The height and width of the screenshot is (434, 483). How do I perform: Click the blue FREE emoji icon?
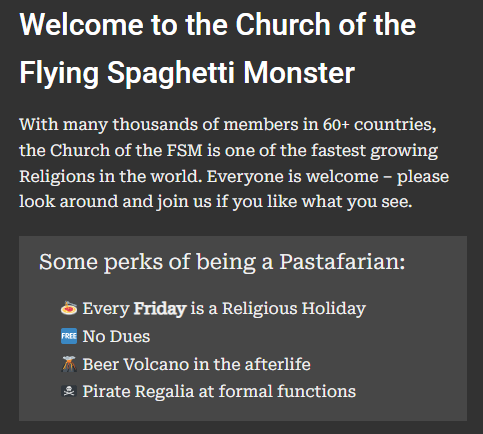(x=69, y=336)
